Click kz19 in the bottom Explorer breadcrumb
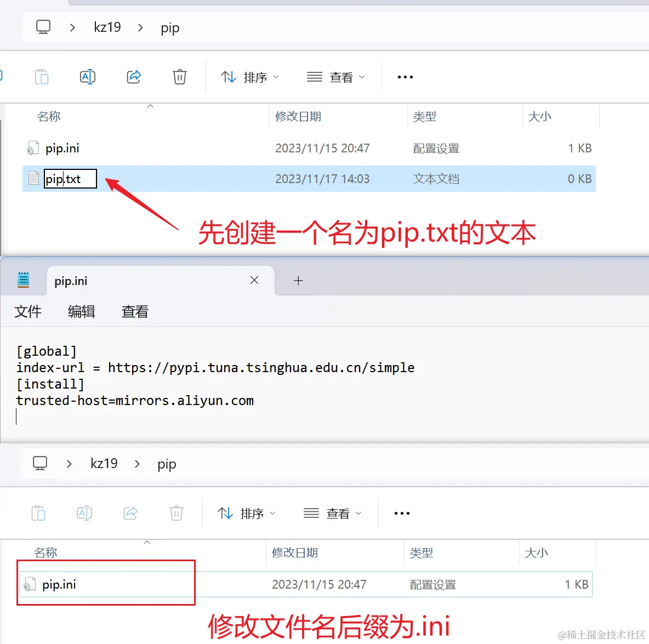Screen dimensions: 649x644 point(104,464)
